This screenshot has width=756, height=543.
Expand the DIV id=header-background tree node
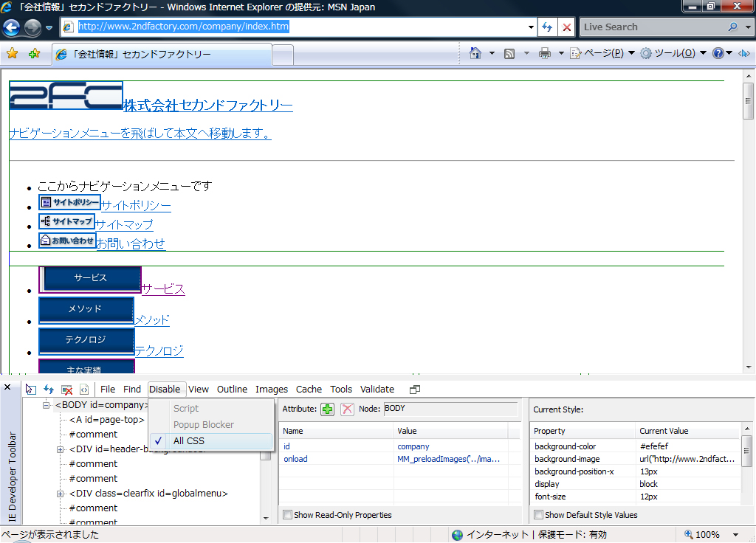pos(61,449)
